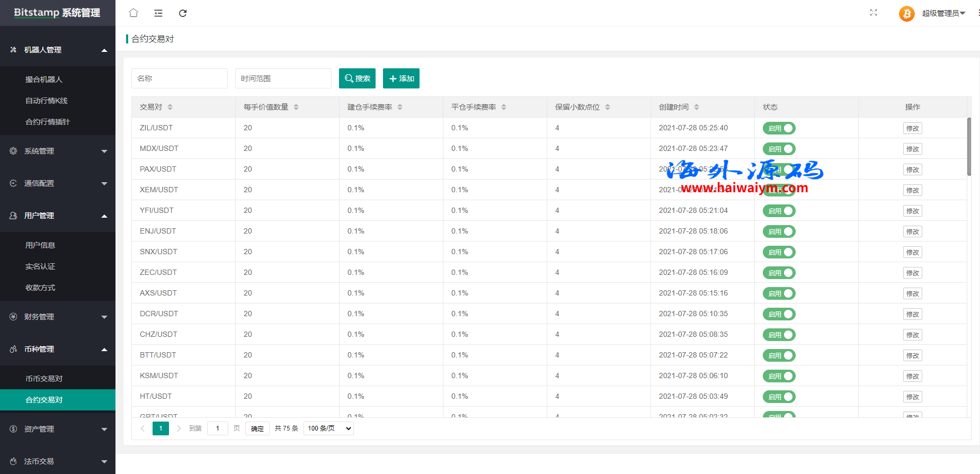Open the 100 条/页 page size dropdown

point(328,428)
